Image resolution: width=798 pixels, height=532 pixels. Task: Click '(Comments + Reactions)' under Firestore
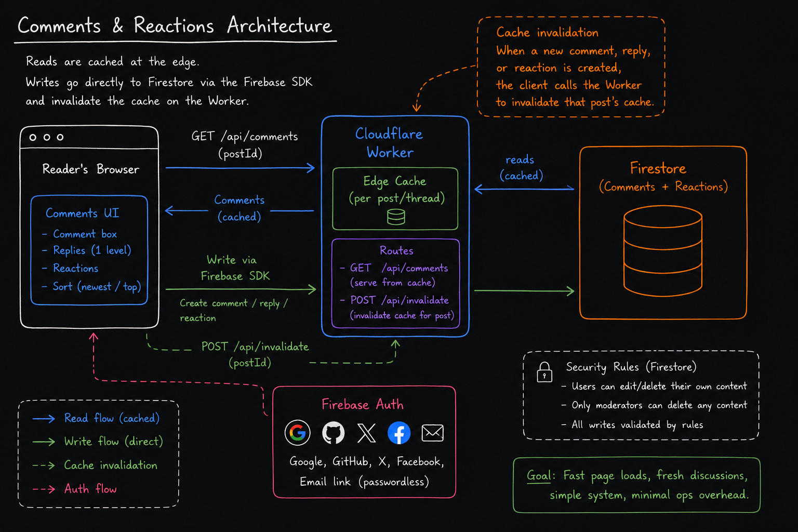(663, 187)
